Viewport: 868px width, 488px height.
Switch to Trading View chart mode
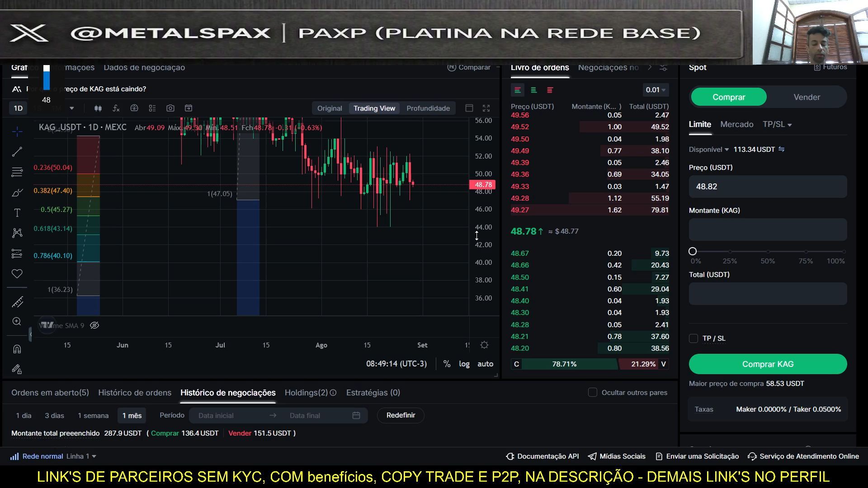point(374,108)
